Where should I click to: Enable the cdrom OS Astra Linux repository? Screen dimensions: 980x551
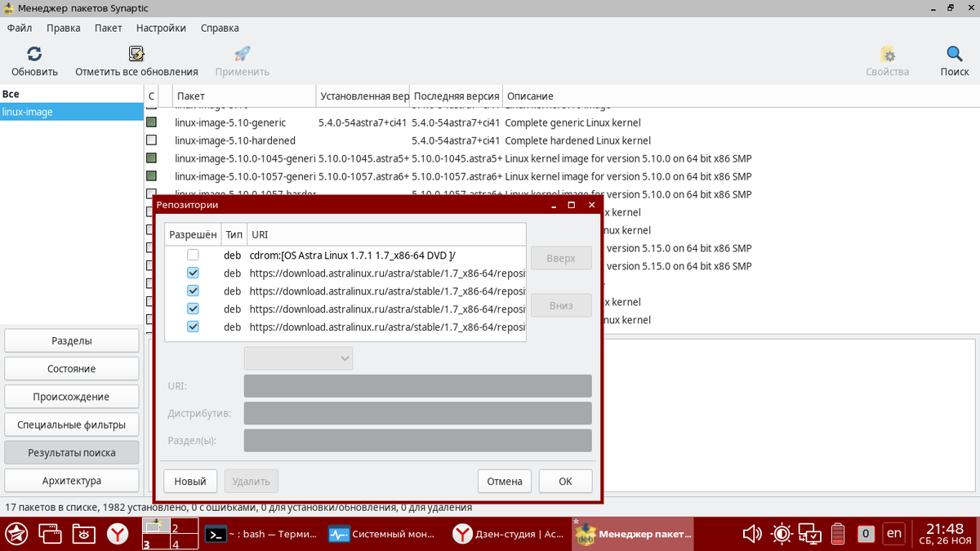193,256
